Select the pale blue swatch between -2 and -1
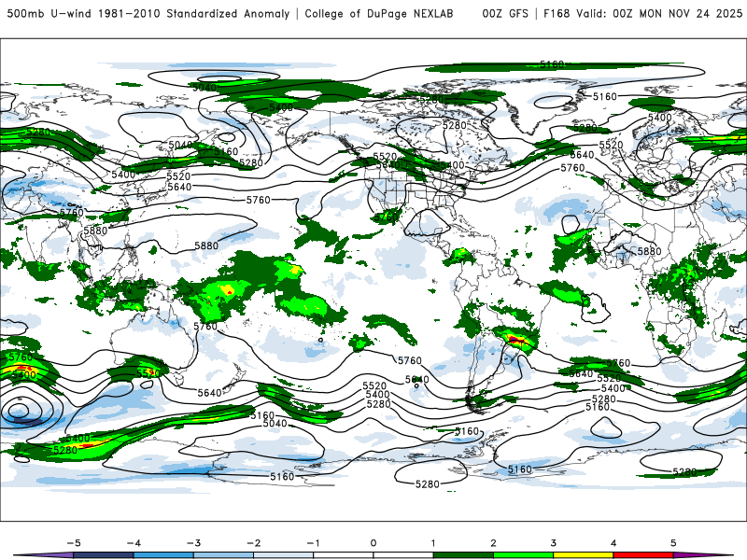 284,555
